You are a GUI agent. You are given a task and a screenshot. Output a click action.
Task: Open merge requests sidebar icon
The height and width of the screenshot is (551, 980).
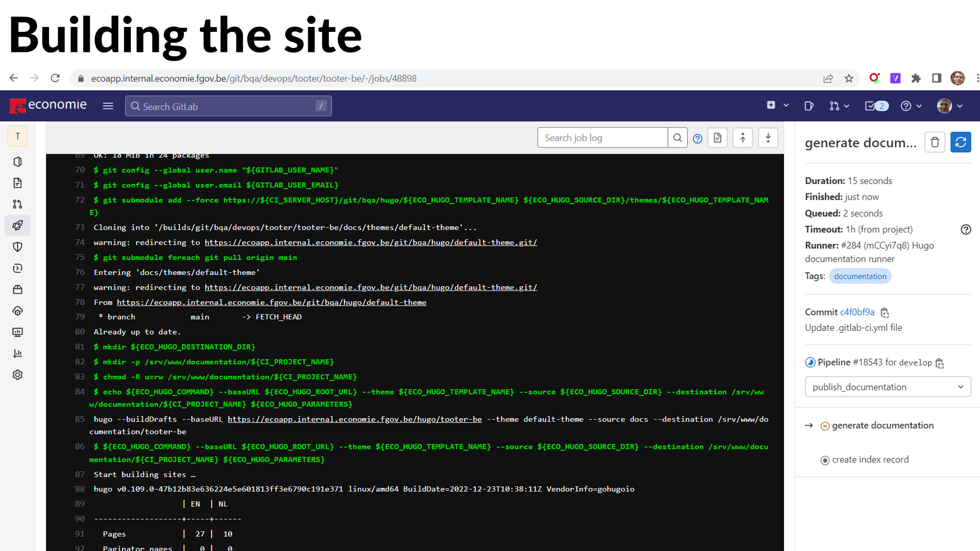tap(18, 204)
